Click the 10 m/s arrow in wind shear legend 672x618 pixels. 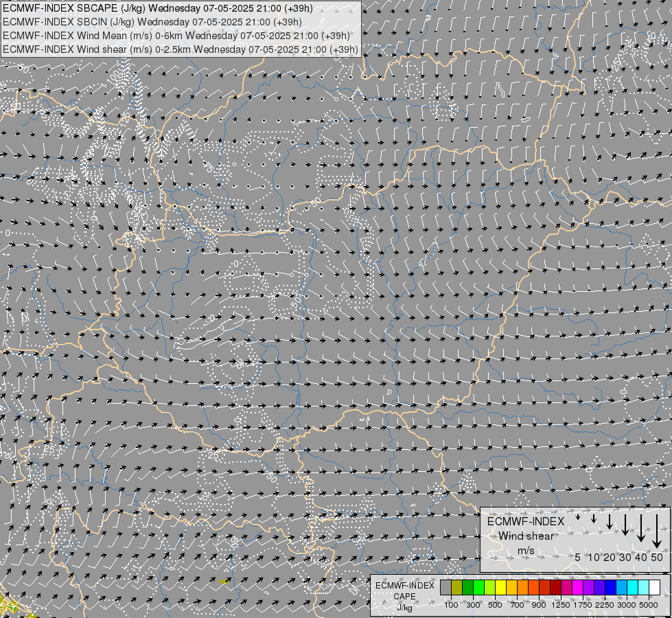(x=594, y=518)
